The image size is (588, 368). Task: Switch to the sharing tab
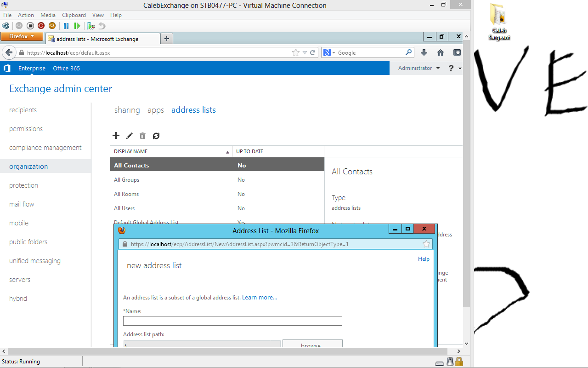(x=127, y=110)
